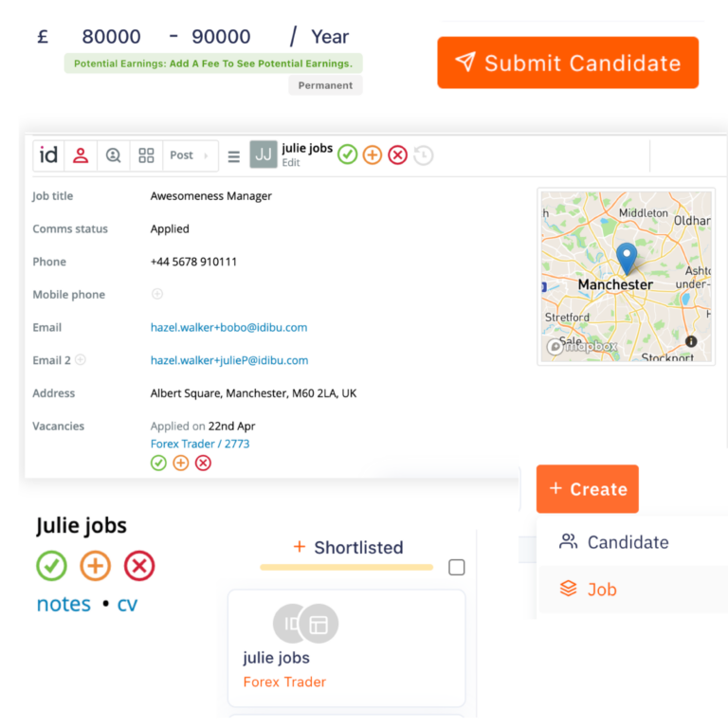The image size is (728, 728).
Task: Click large orange plus under Julie jobs
Action: (x=95, y=566)
